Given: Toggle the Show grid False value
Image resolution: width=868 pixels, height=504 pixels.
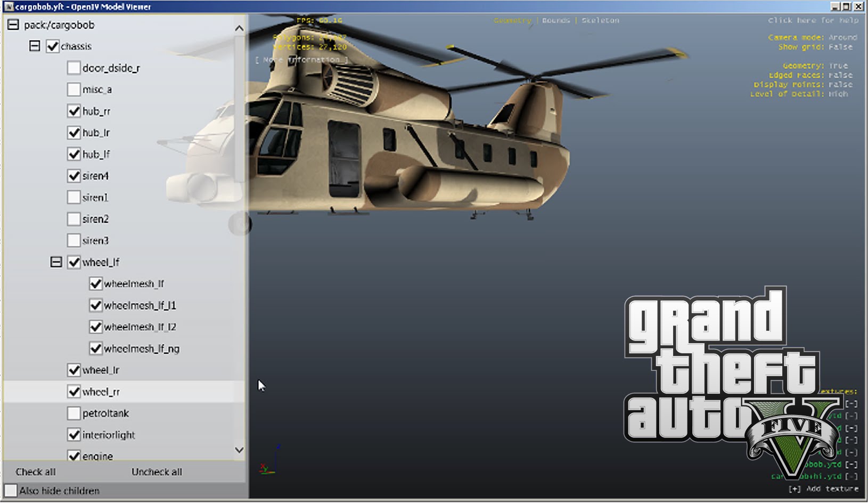Looking at the screenshot, I should (x=840, y=47).
